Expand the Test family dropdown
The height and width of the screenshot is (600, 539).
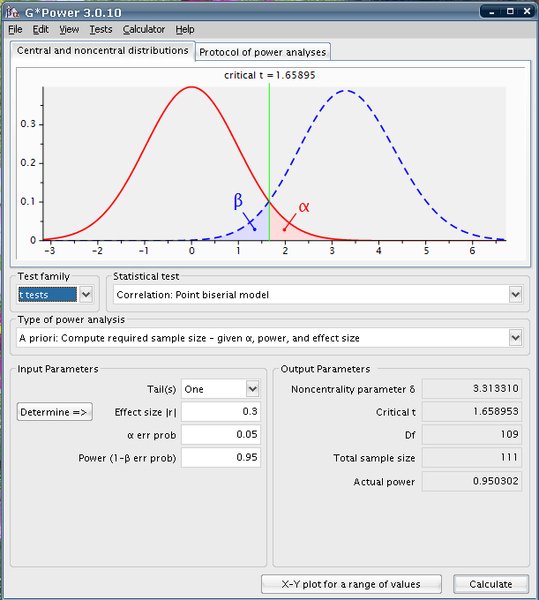[86, 295]
